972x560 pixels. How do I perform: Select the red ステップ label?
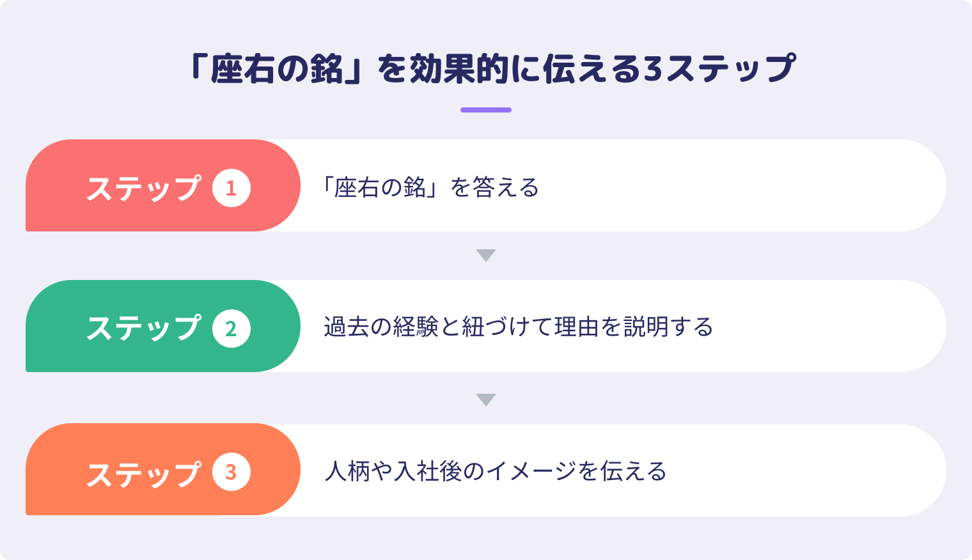143,188
